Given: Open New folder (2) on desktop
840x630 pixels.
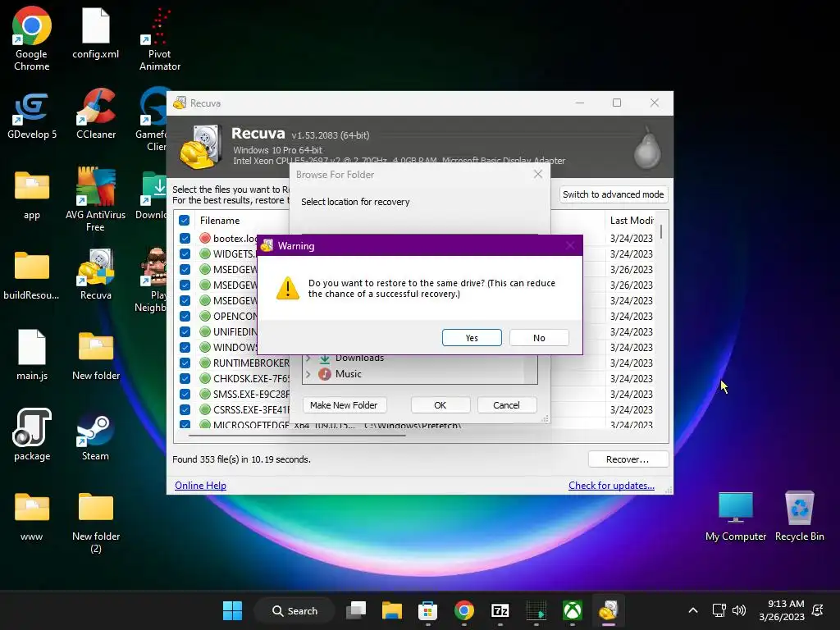Looking at the screenshot, I should point(96,523).
